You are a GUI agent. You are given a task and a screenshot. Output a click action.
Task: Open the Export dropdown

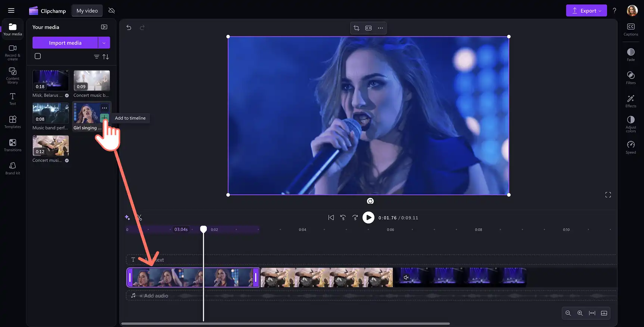tap(587, 10)
